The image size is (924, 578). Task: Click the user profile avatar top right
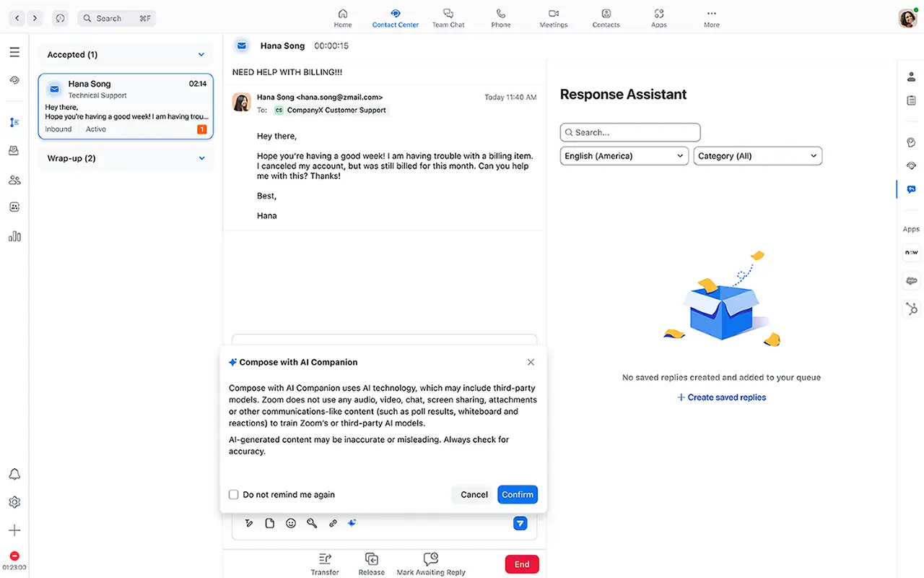(907, 18)
